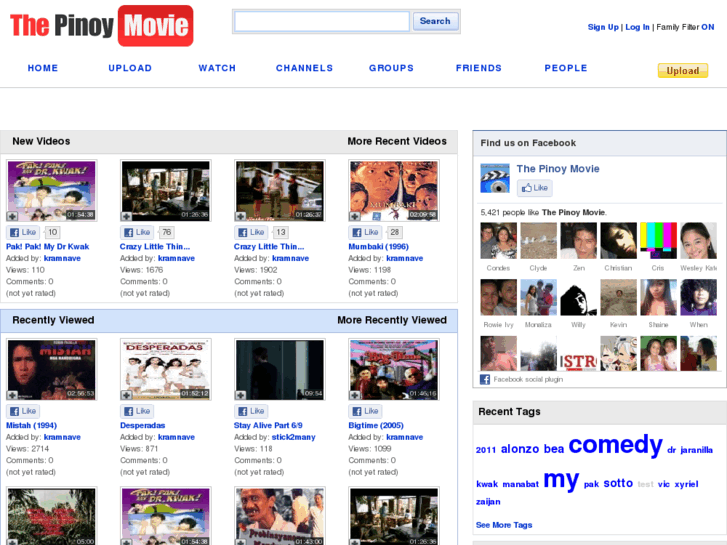Screen dimensions: 727x545
Task: Select the xyriel tag
Action: [x=686, y=484]
